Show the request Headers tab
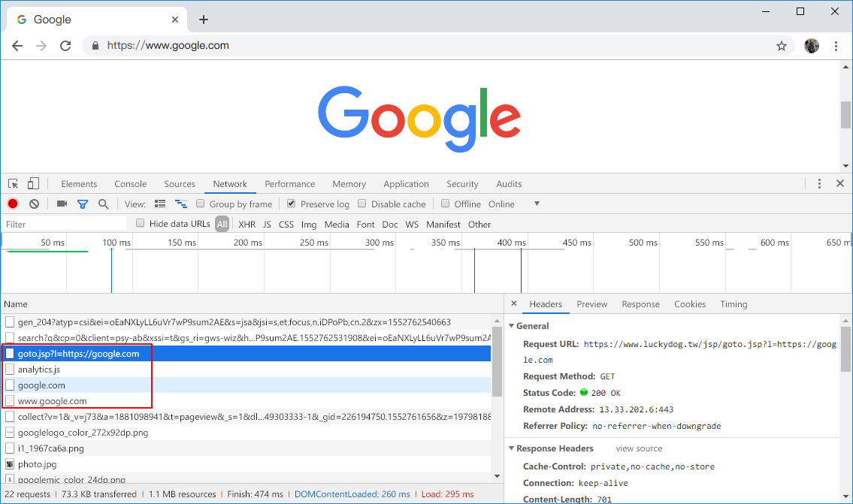Screen dimensions: 853x504 click(x=546, y=304)
